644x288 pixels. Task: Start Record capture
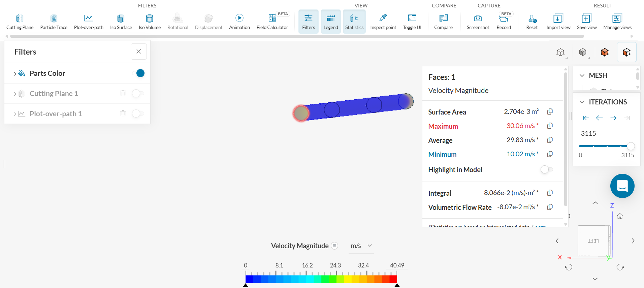(x=504, y=22)
